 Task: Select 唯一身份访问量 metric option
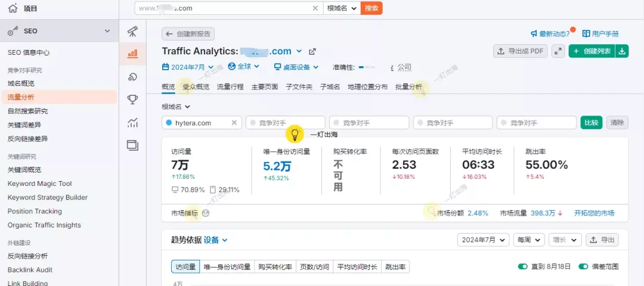[227, 267]
